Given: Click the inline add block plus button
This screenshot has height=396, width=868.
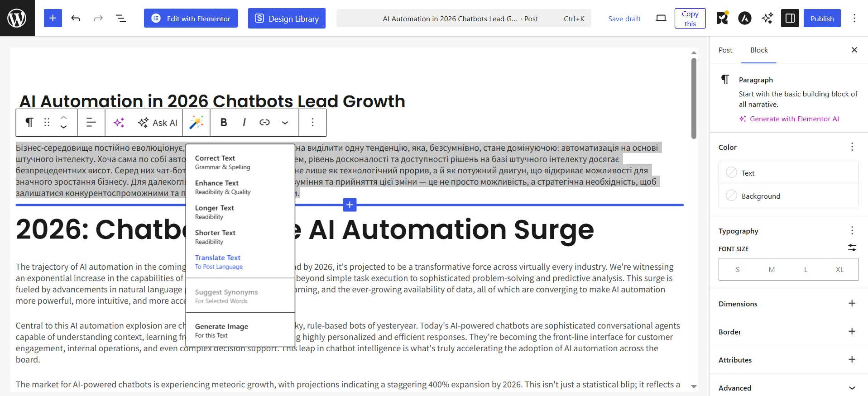Looking at the screenshot, I should click(350, 205).
